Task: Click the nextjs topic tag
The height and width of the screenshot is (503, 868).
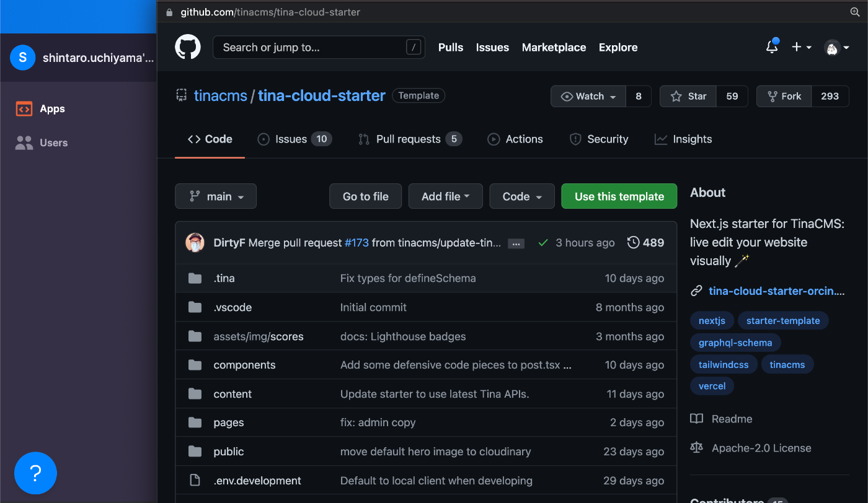Action: [x=712, y=321]
